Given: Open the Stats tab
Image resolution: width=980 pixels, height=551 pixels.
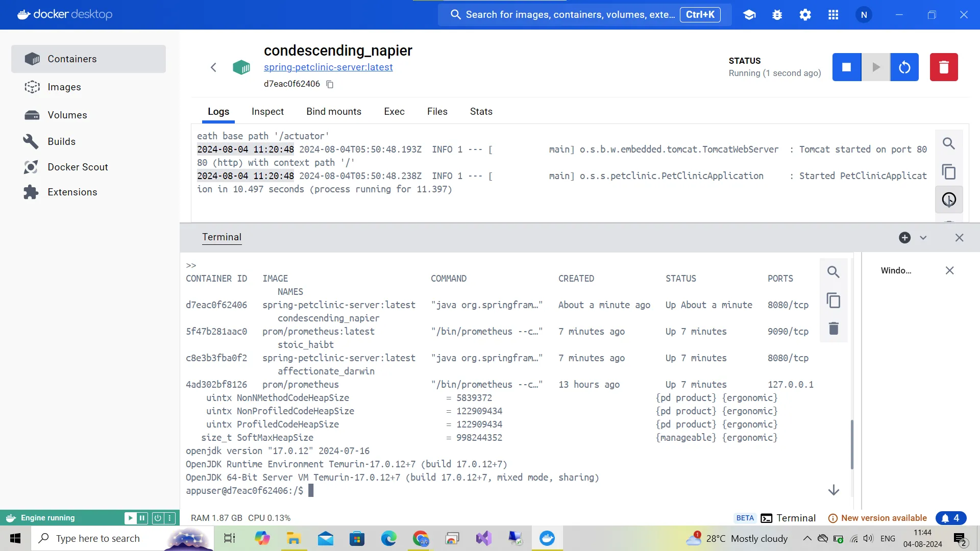Looking at the screenshot, I should click(481, 112).
